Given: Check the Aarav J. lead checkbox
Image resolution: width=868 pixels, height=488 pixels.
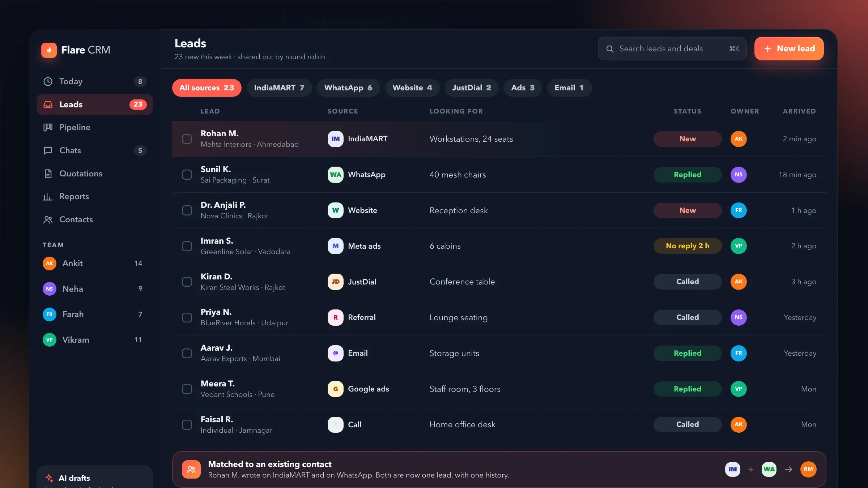Looking at the screenshot, I should [187, 353].
